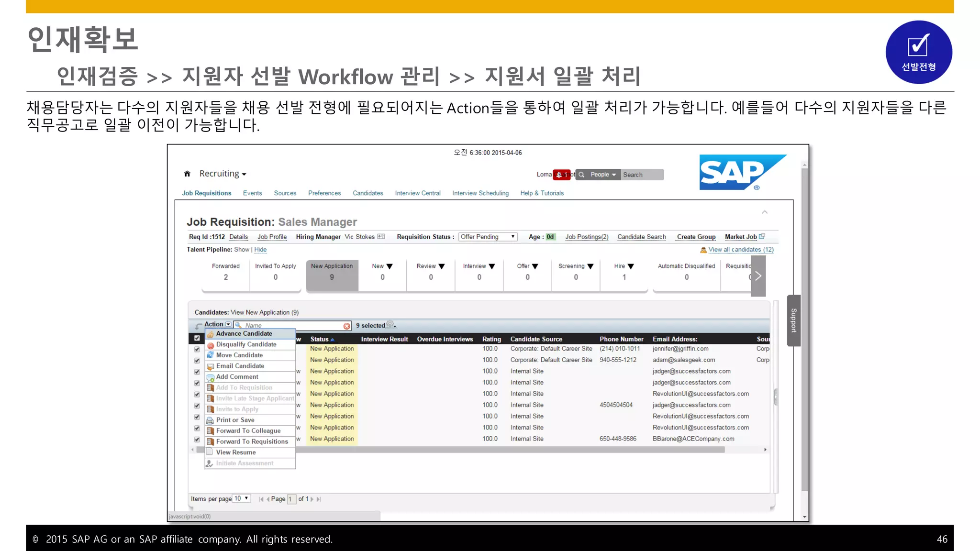Viewport: 980px width, 551px height.
Task: Click the search magnifier icon next to People
Action: pyautogui.click(x=581, y=175)
